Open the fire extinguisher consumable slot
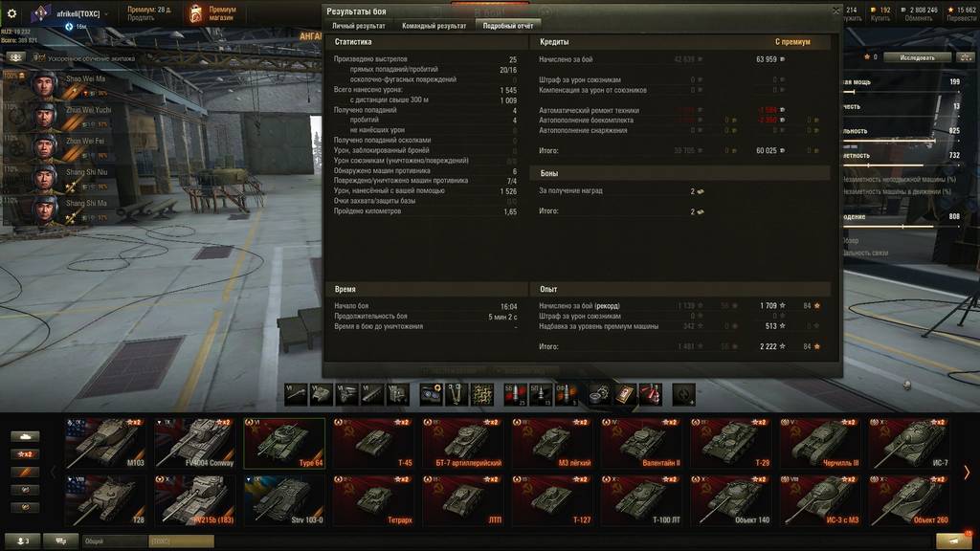The width and height of the screenshot is (980, 551). 651,394
